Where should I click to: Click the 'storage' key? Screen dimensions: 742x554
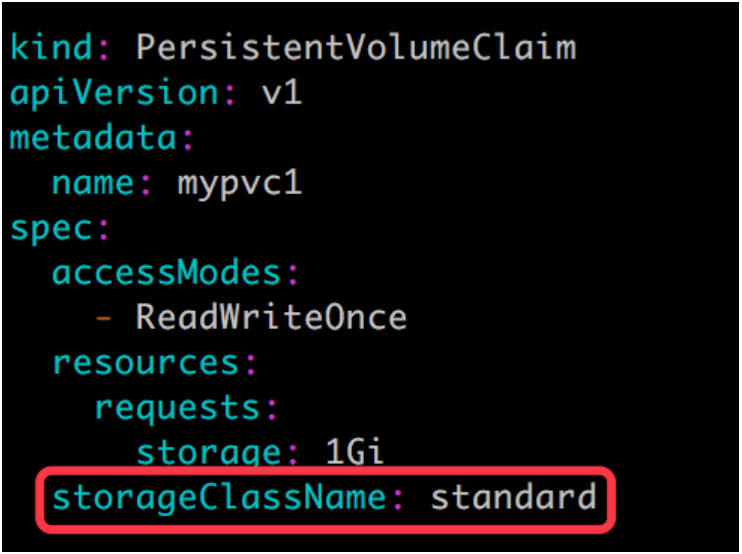click(207, 452)
